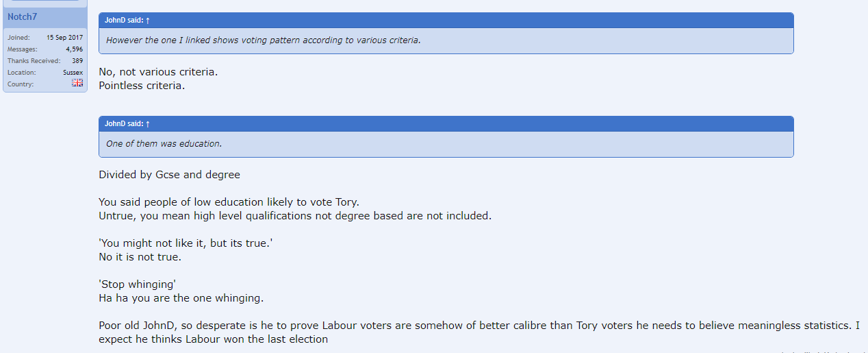The width and height of the screenshot is (868, 353).
Task: Open Notch7's user profile link
Action: 22,16
